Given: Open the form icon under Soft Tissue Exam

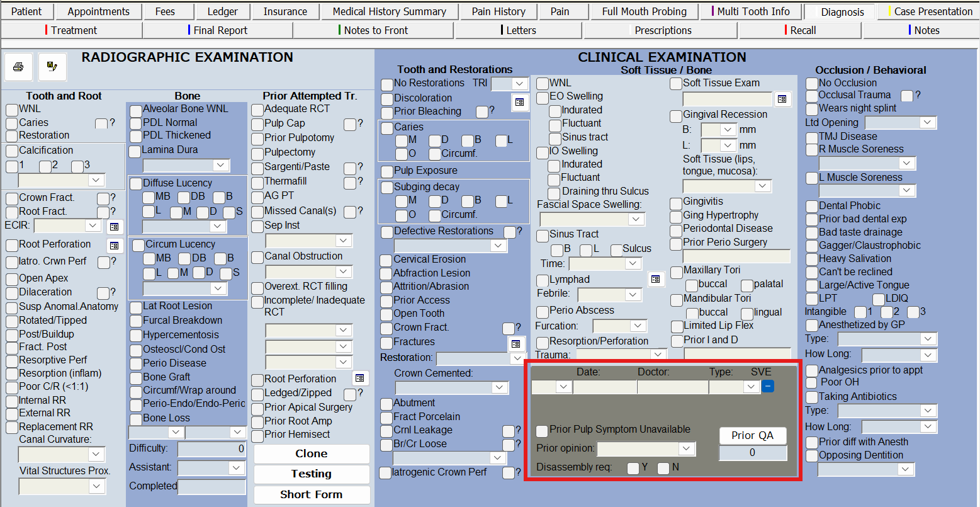Looking at the screenshot, I should tap(782, 99).
